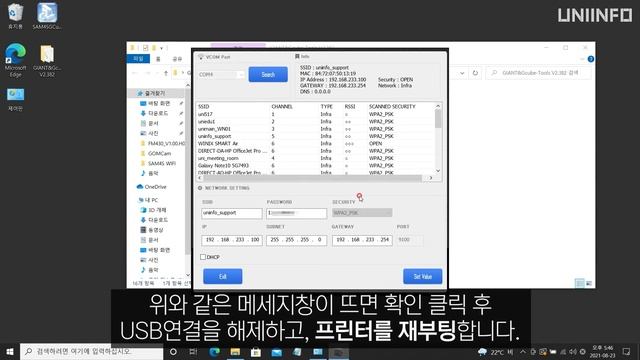The width and height of the screenshot is (640, 360).
Task: Switch Explorer to details view icon
Action: pos(579,283)
